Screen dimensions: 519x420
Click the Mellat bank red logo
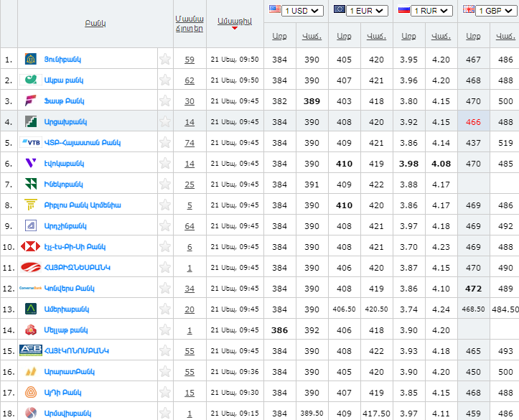31,330
